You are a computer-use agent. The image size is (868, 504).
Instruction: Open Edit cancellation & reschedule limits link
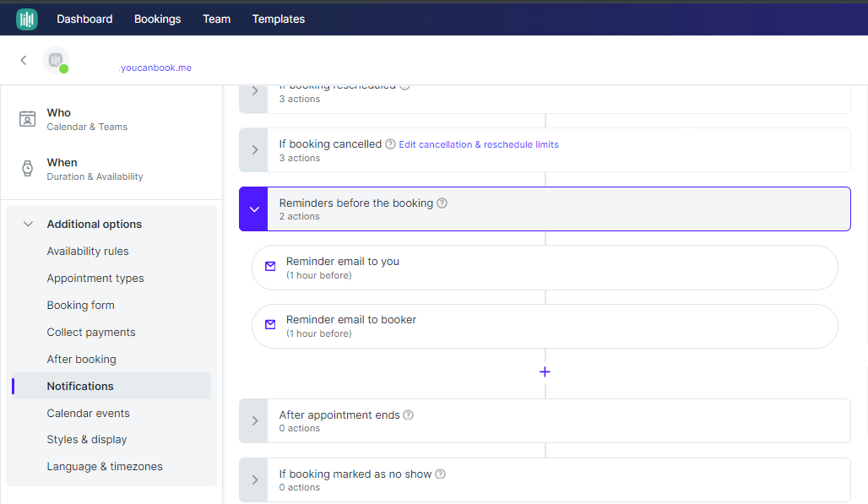pyautogui.click(x=479, y=144)
